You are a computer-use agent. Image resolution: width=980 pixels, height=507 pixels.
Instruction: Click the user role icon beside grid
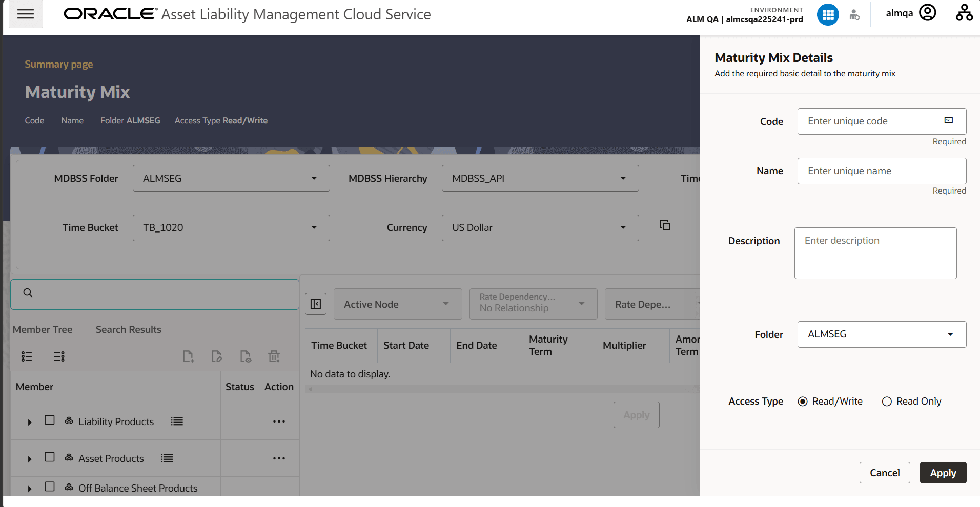[854, 15]
